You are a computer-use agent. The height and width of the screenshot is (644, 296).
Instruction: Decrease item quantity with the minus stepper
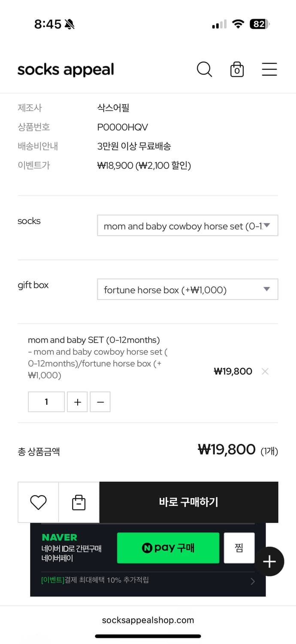(100, 402)
